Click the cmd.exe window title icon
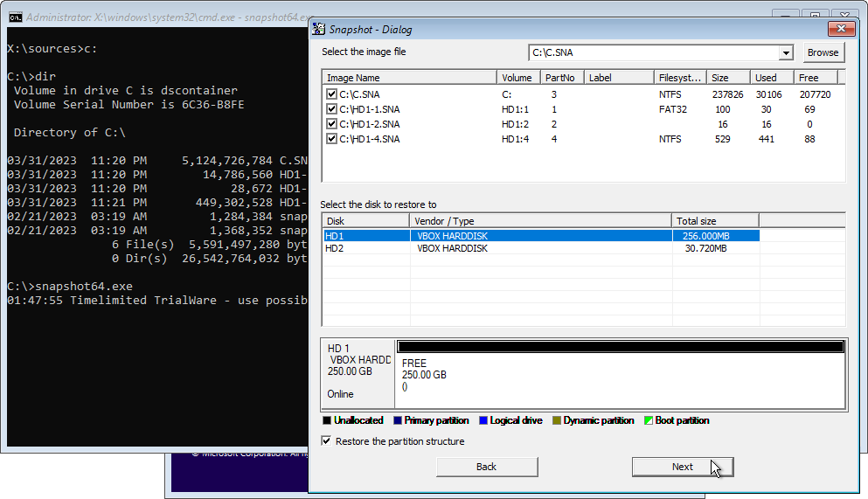The width and height of the screenshot is (868, 499). [15, 17]
